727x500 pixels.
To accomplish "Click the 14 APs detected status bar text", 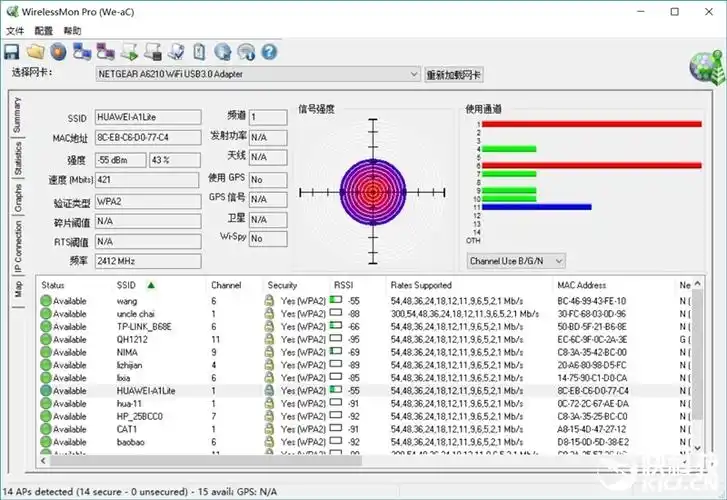I will 139,492.
